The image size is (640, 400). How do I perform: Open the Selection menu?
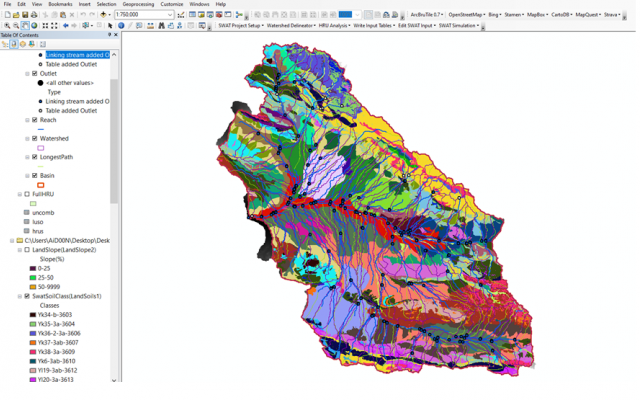point(106,4)
